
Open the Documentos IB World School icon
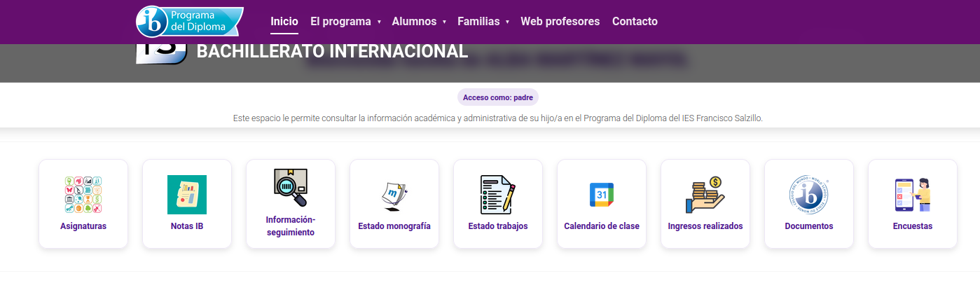coord(809,195)
